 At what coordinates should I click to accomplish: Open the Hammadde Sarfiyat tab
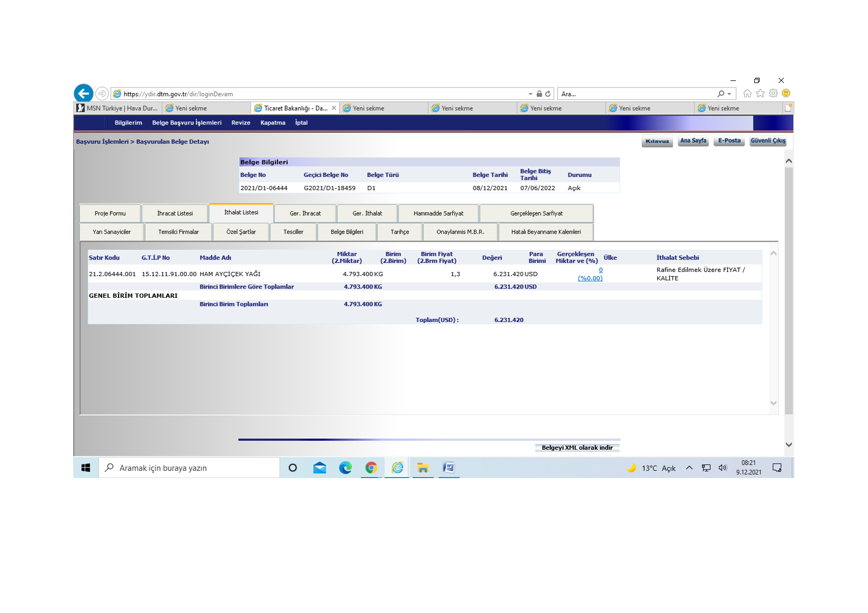439,213
